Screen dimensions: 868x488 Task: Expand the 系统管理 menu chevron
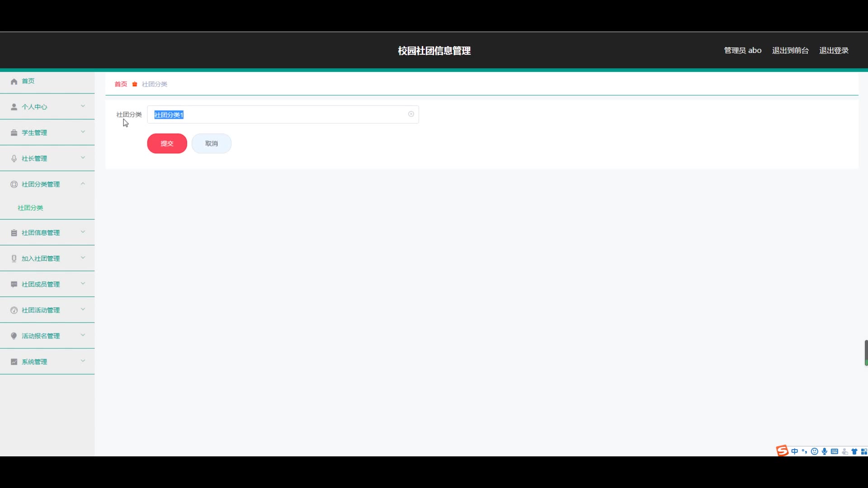[83, 361]
